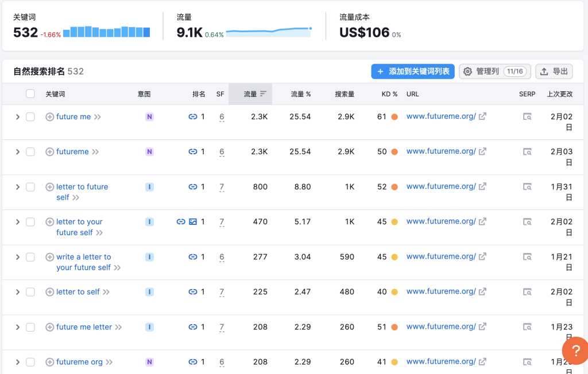
Task: Check the write a letter row checkbox
Action: [x=30, y=257]
